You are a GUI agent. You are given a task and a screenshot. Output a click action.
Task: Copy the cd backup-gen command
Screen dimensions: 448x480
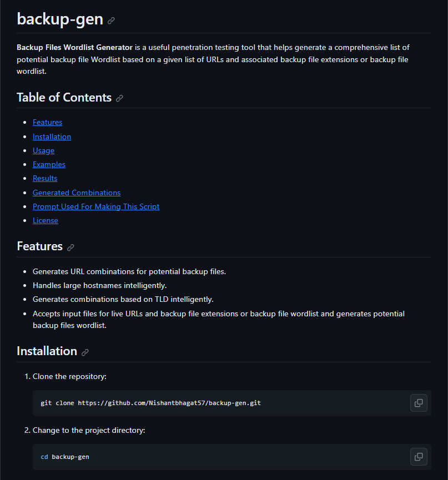pyautogui.click(x=419, y=457)
